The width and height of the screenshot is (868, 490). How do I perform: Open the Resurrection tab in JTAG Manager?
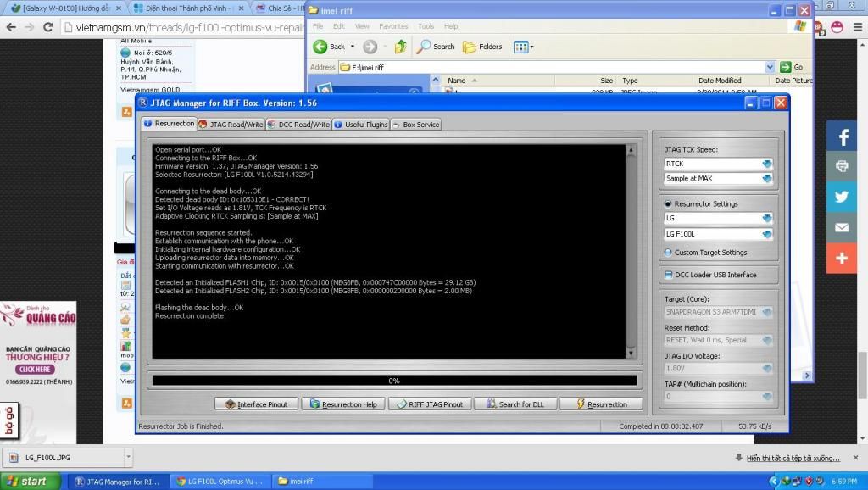point(170,124)
